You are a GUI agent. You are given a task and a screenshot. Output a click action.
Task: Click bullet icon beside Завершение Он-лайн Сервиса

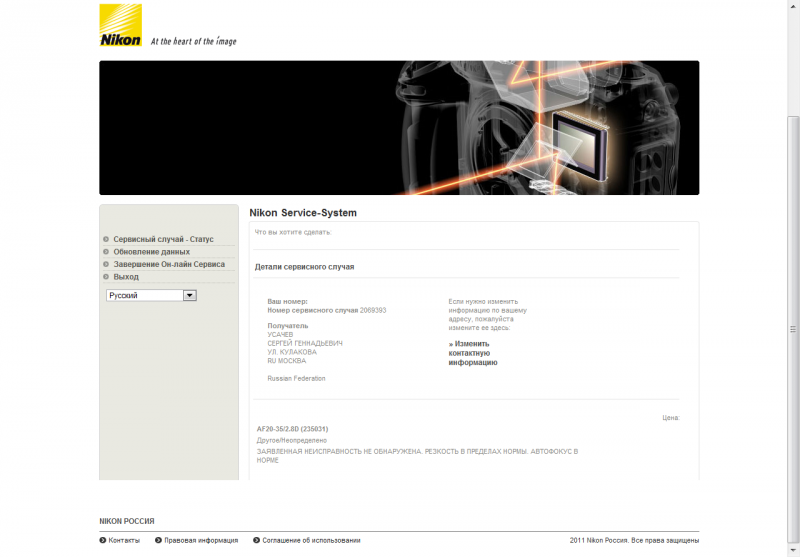tap(106, 264)
